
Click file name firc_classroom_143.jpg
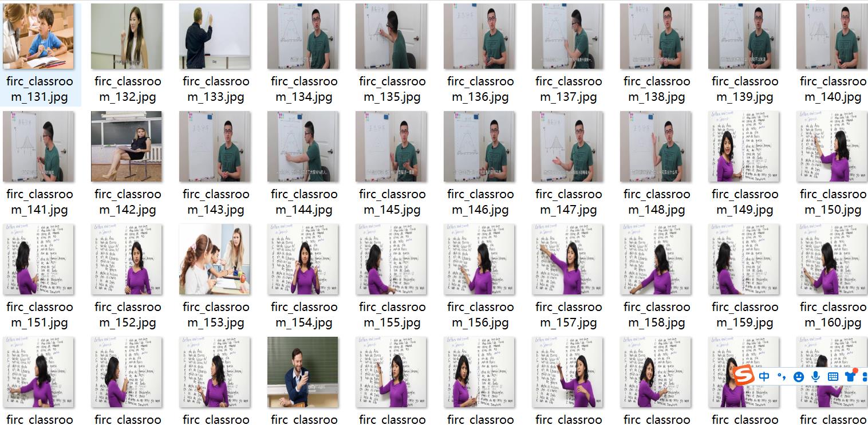coord(216,202)
